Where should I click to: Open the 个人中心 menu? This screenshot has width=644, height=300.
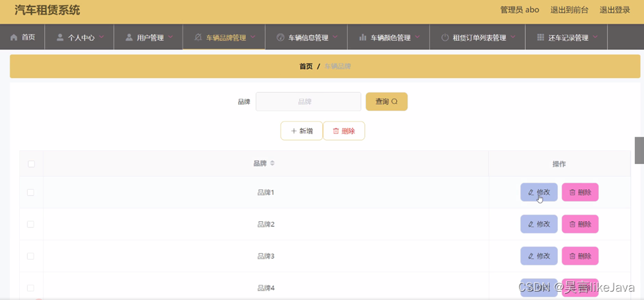click(x=79, y=37)
